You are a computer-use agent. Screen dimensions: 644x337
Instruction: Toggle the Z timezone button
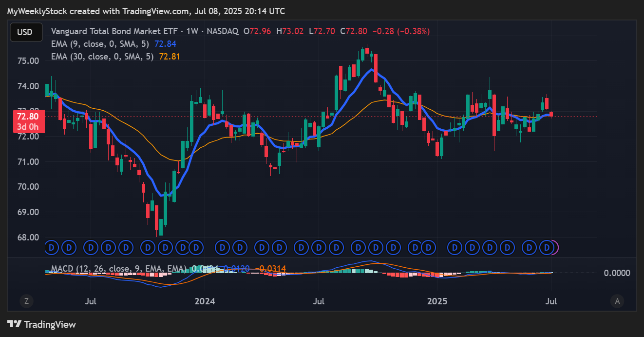(26, 301)
